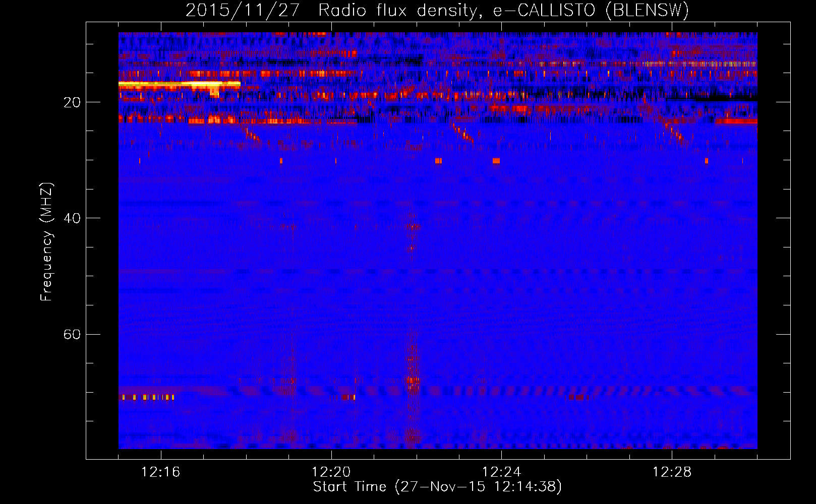Click the plot title '2015/11/27 Radio flux density'

(437, 10)
